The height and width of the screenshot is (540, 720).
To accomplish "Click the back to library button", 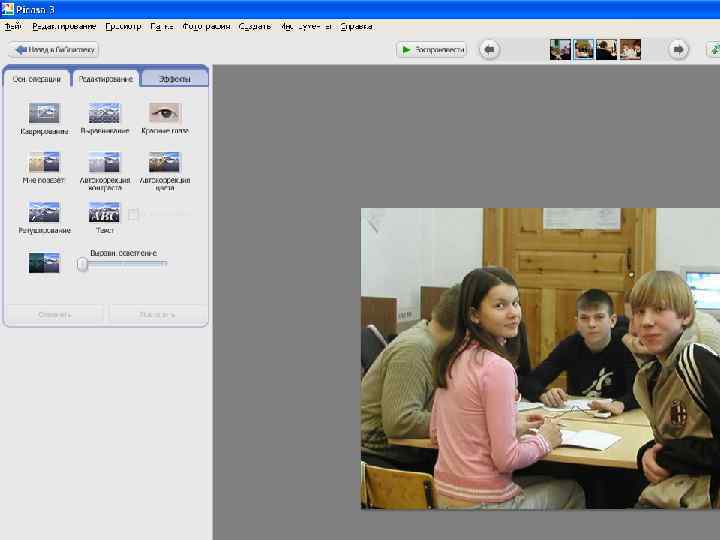I will pos(54,50).
